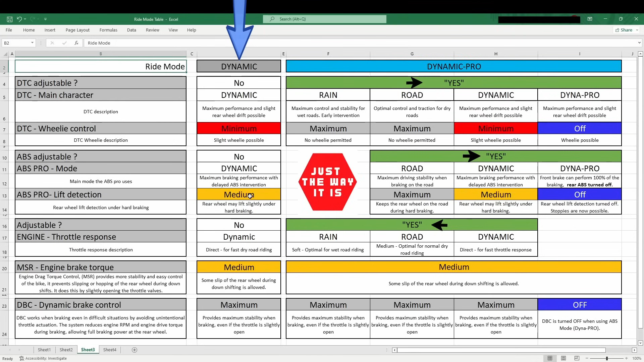The image size is (644, 362).
Task: Click the Select All corner triangle
Action: (5, 54)
